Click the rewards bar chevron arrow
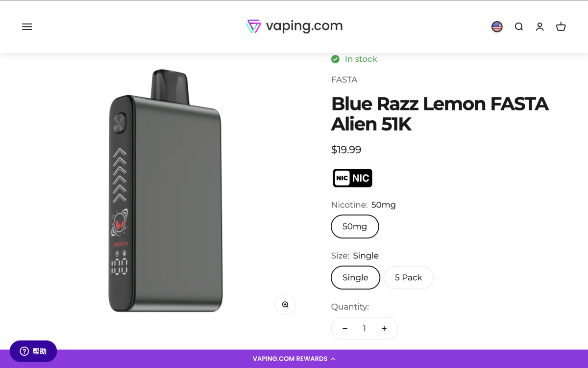The width and height of the screenshot is (588, 368). 333,359
